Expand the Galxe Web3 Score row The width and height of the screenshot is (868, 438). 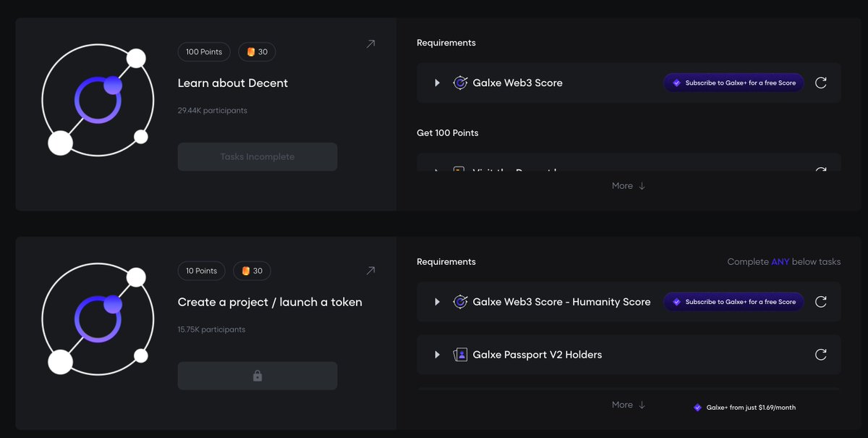pyautogui.click(x=437, y=83)
